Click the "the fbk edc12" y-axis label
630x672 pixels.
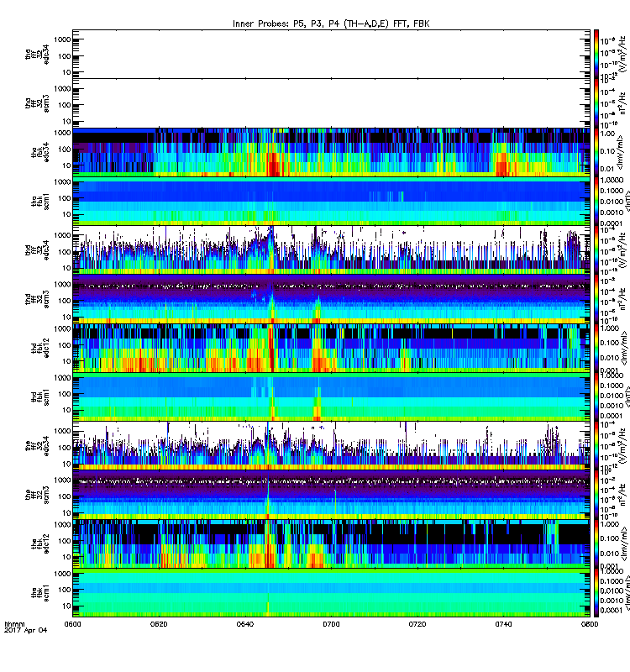(x=40, y=544)
